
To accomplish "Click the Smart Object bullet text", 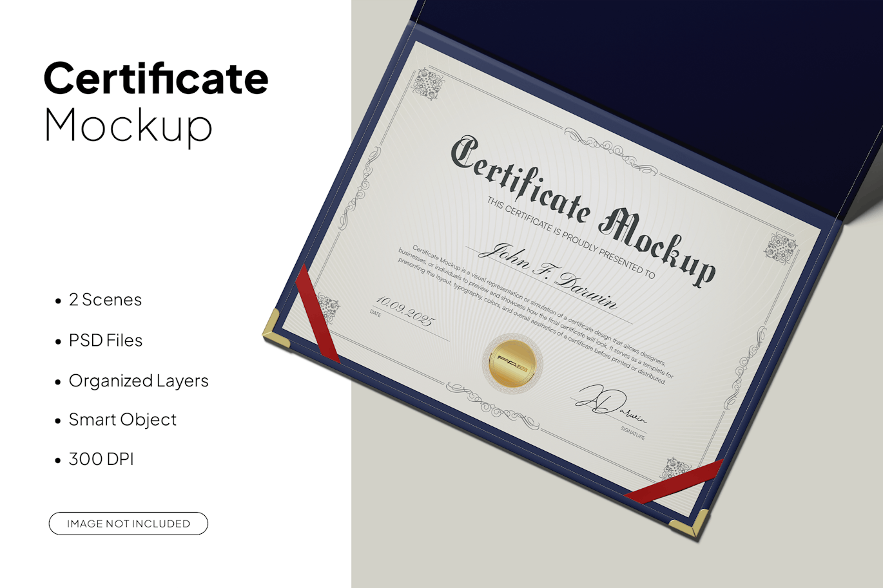I will (122, 420).
